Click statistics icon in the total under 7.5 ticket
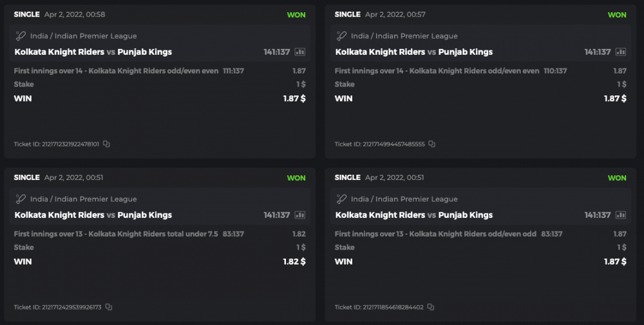 (300, 215)
